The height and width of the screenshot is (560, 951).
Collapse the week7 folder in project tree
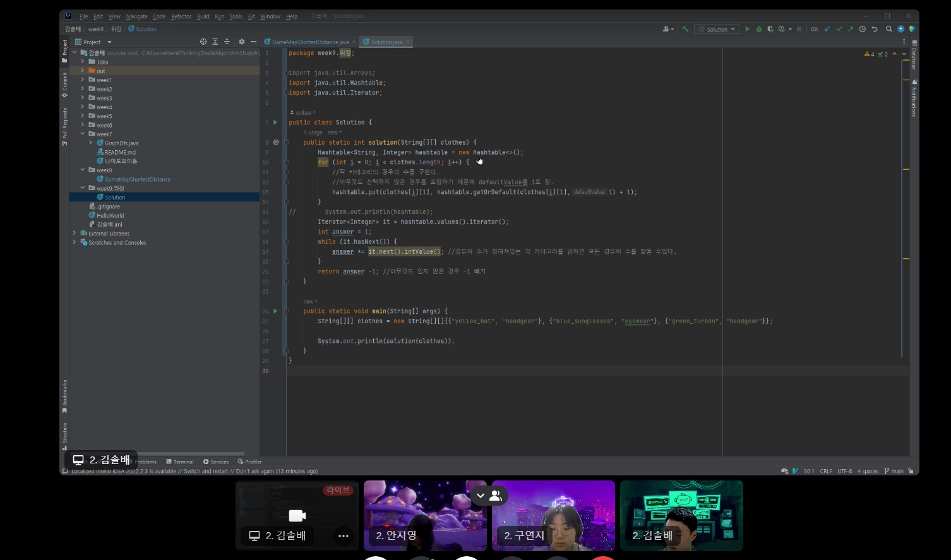pyautogui.click(x=83, y=134)
